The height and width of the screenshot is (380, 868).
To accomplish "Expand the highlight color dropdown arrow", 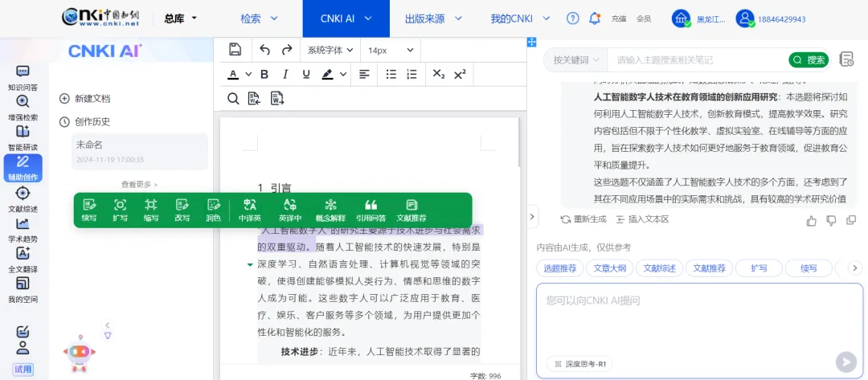I will 343,74.
